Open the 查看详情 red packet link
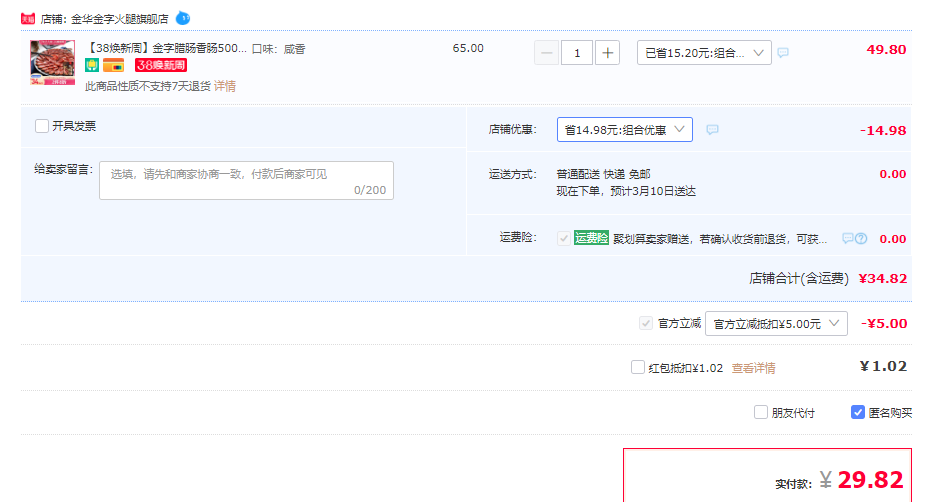937x502 pixels. coord(754,368)
